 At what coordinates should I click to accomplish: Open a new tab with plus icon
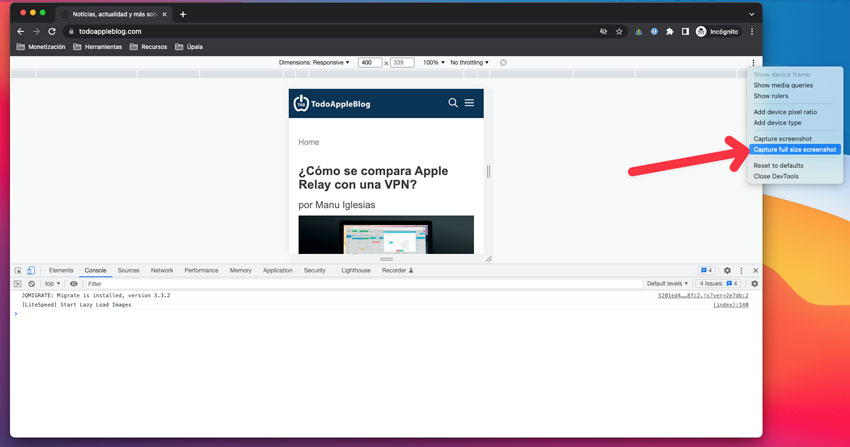click(183, 15)
